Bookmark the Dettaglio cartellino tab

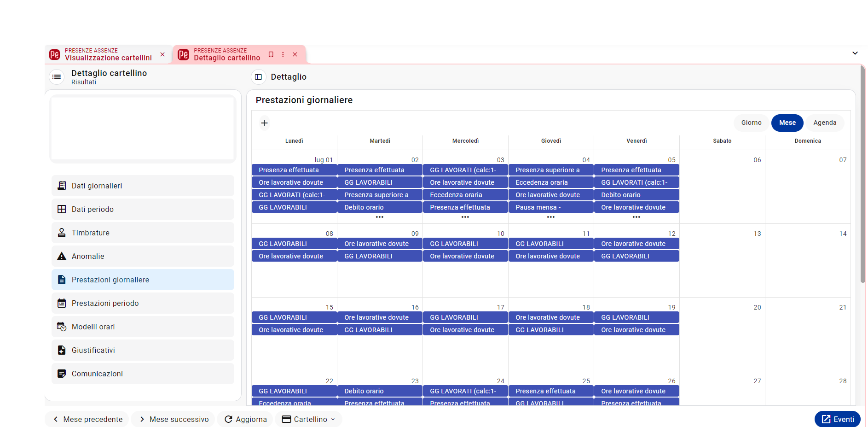tap(271, 54)
